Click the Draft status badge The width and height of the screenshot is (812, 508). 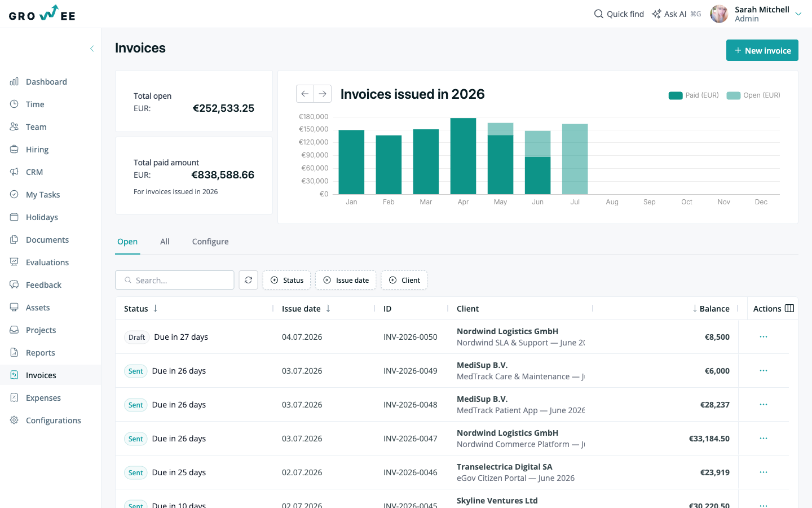click(137, 337)
